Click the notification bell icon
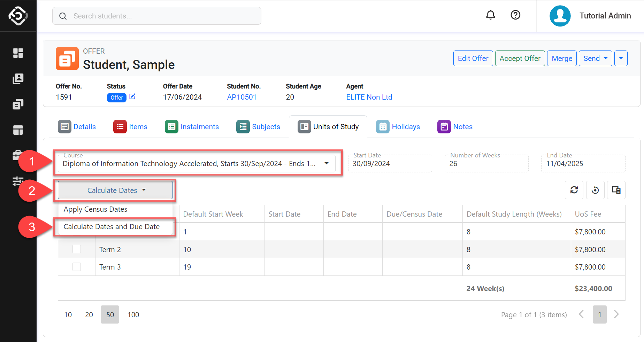Image resolution: width=644 pixels, height=342 pixels. point(490,15)
